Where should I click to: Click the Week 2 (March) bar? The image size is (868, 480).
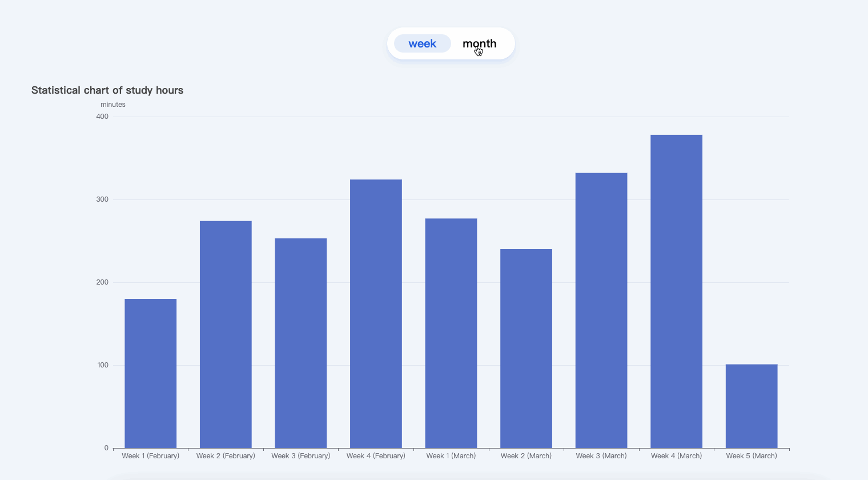(x=526, y=349)
